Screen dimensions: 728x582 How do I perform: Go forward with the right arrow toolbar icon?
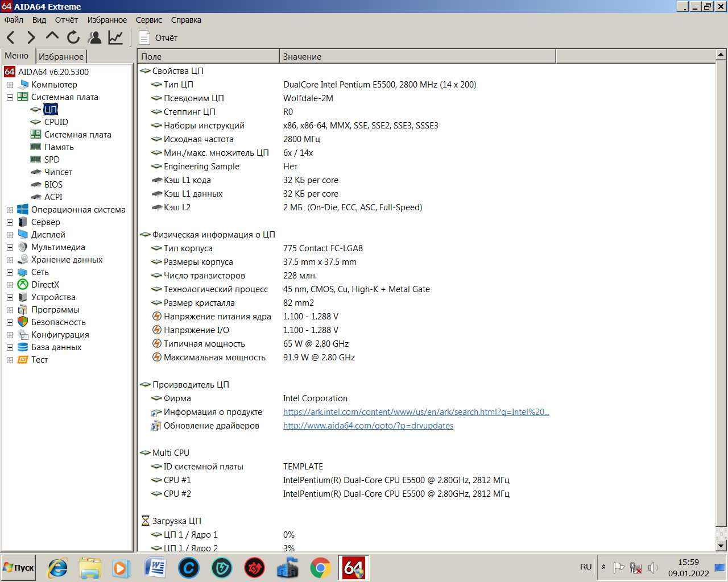tap(31, 38)
